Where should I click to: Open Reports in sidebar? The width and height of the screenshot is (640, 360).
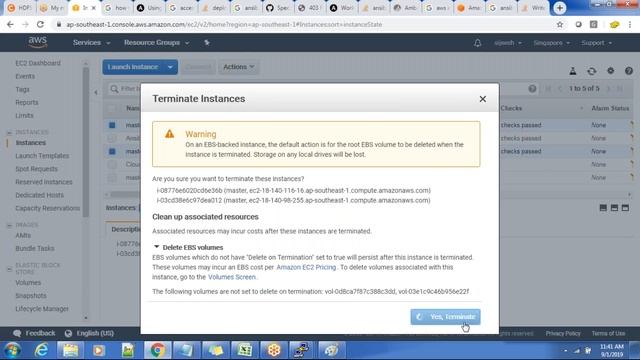click(27, 102)
